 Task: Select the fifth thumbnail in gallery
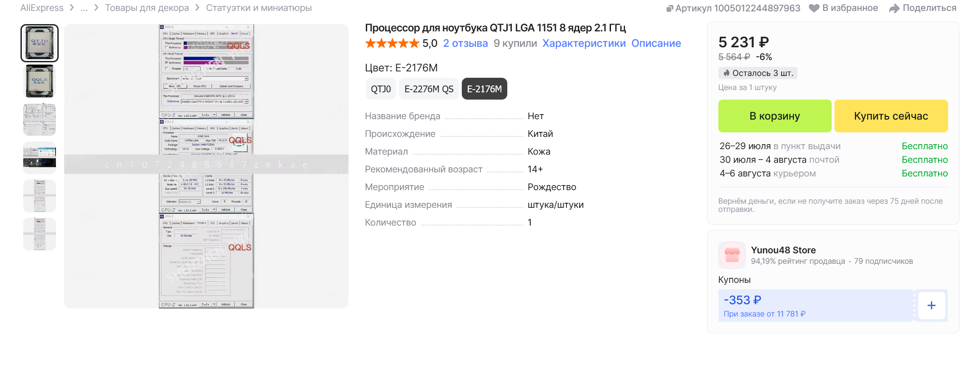pos(40,196)
